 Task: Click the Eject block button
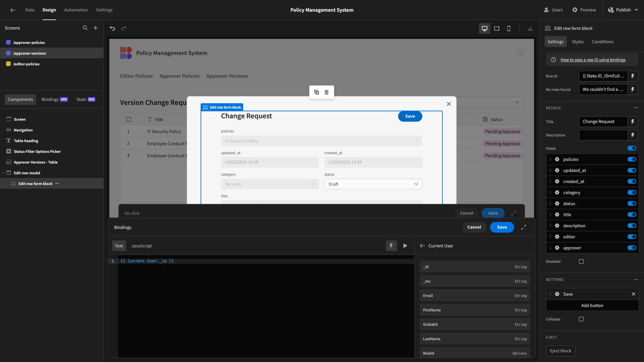coord(560,351)
